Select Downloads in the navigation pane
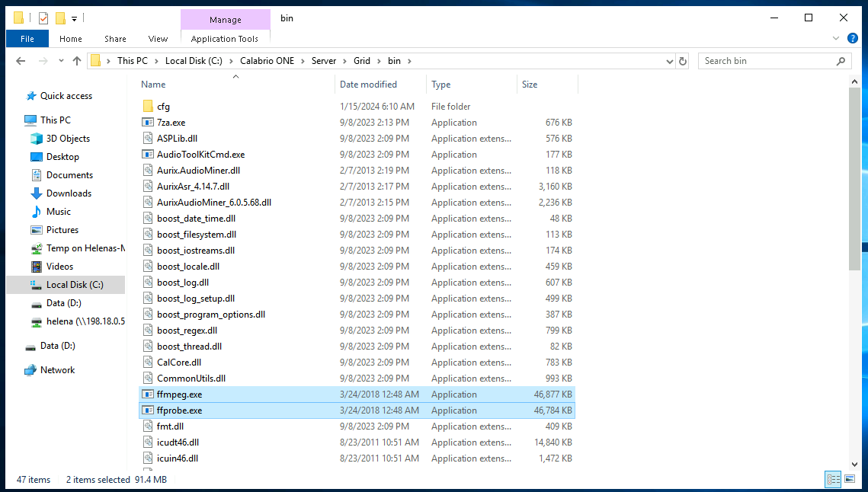The height and width of the screenshot is (492, 868). point(69,193)
